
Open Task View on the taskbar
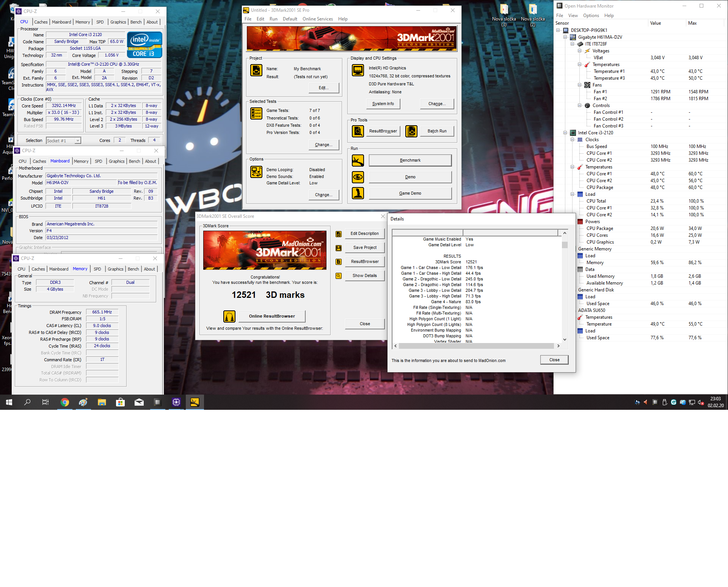click(x=45, y=402)
